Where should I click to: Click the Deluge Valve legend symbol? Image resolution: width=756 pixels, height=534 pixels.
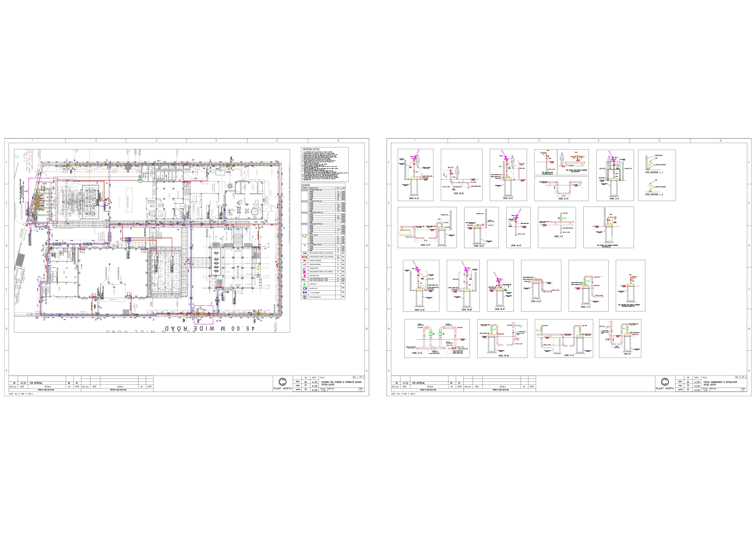click(305, 288)
